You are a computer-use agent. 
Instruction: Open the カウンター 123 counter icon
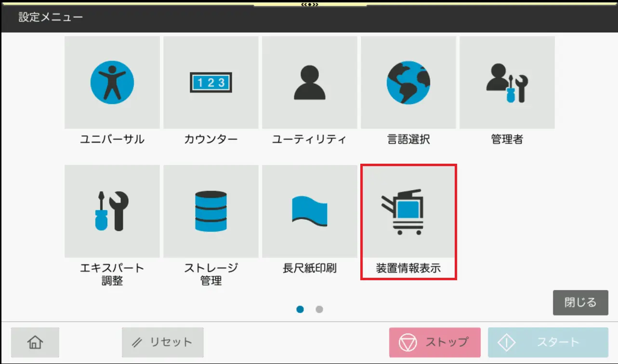point(211,82)
